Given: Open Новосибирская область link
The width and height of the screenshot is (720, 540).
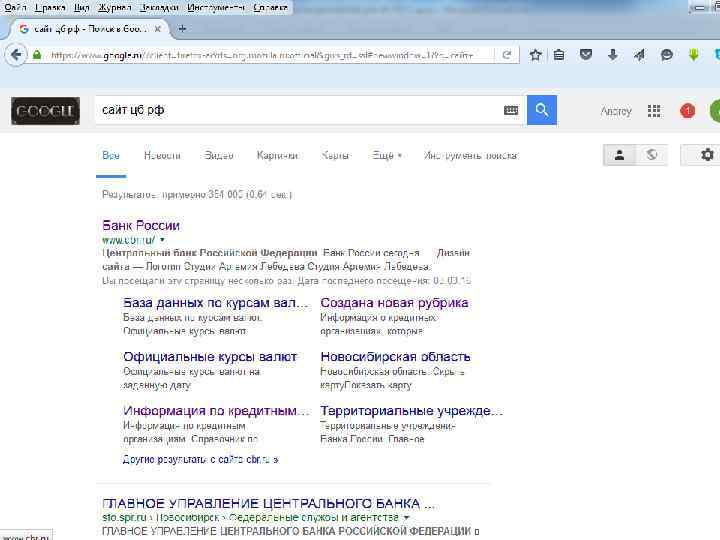Looking at the screenshot, I should pyautogui.click(x=395, y=357).
